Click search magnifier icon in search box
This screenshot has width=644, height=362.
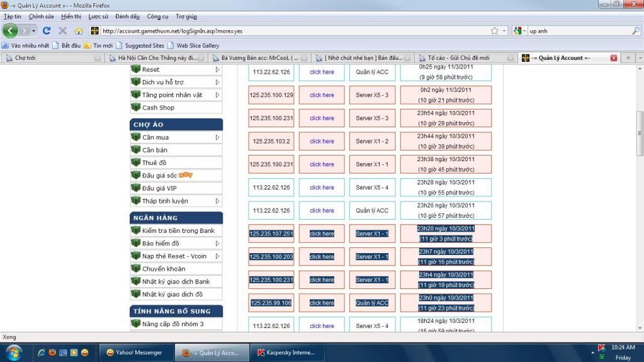636,31
